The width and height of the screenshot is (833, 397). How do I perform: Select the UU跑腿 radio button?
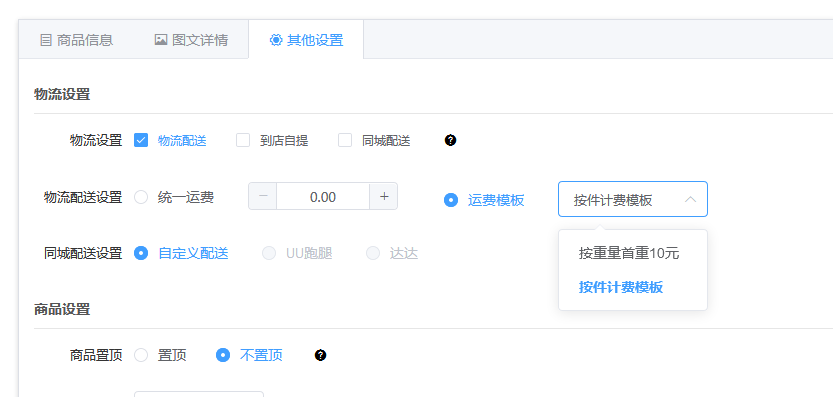[x=269, y=254]
